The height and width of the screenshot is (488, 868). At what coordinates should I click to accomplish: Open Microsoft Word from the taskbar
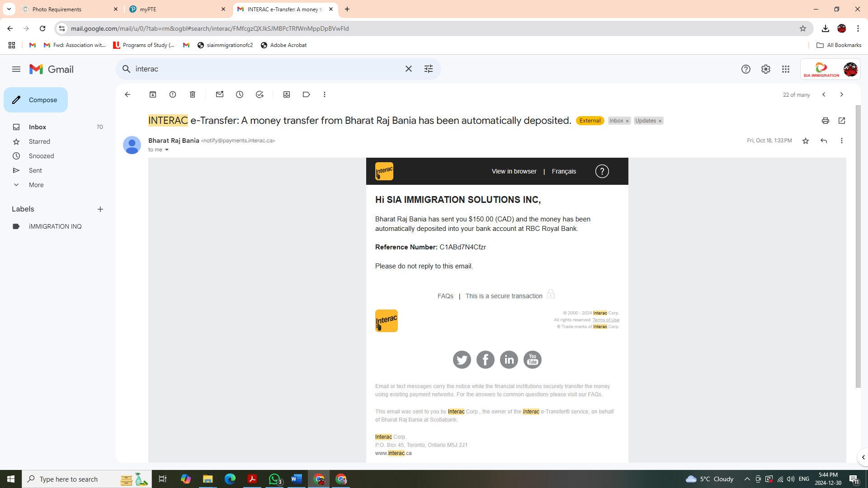click(297, 479)
